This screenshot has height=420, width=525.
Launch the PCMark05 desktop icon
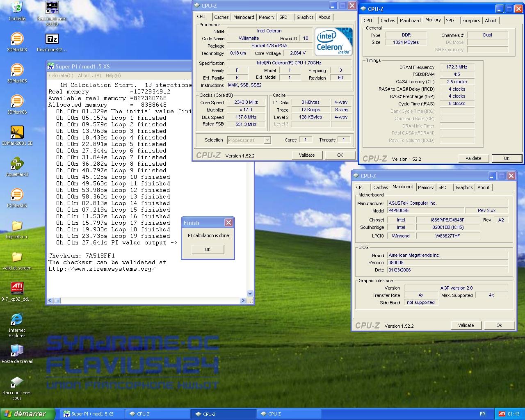tap(17, 198)
